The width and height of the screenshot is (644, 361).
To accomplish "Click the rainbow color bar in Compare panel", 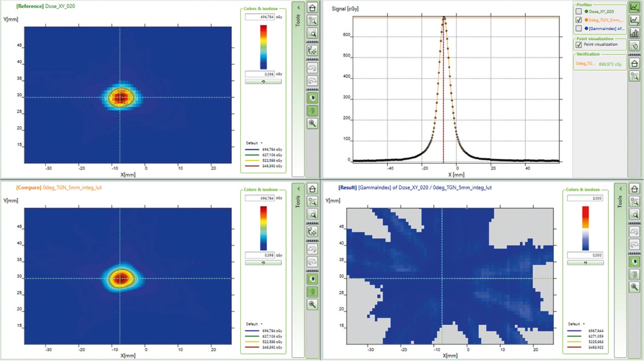I will [264, 228].
